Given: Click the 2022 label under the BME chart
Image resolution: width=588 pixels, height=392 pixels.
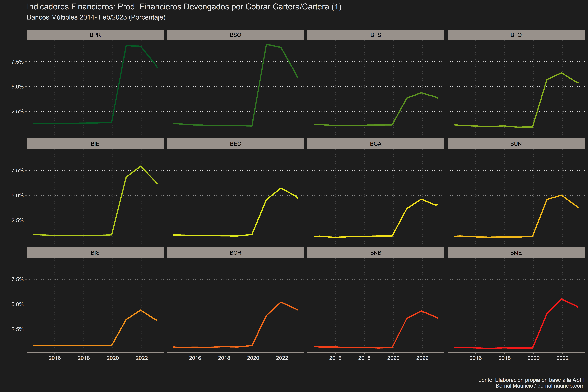Looking at the screenshot, I should [563, 358].
